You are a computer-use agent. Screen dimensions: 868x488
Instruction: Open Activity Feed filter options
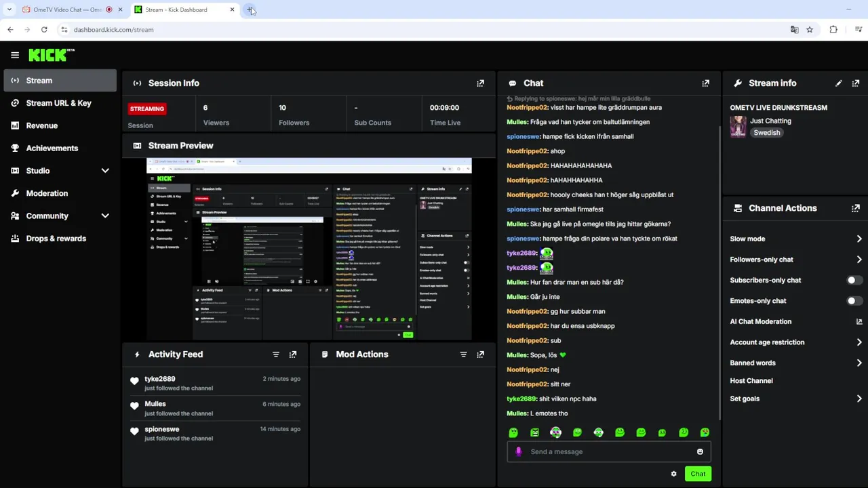pyautogui.click(x=275, y=354)
